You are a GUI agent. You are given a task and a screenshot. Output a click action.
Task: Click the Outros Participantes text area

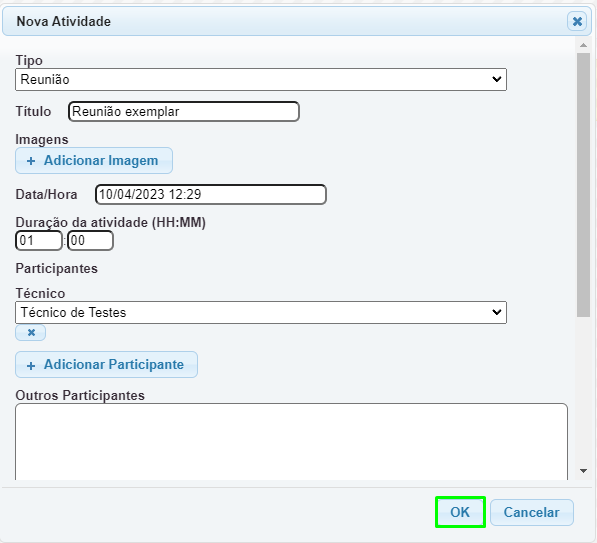coord(291,442)
